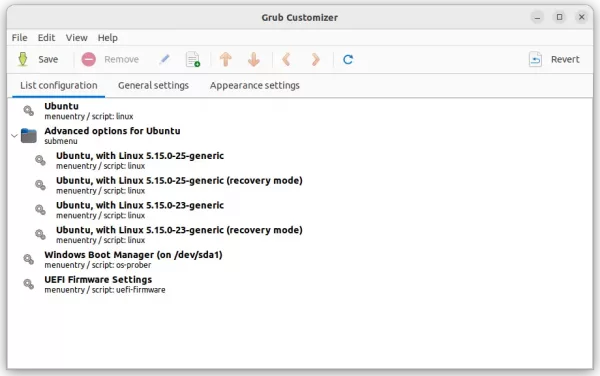Image resolution: width=600 pixels, height=376 pixels.
Task: Select the 5.15.0-23-generic (recovery mode) entry
Action: pyautogui.click(x=300, y=235)
